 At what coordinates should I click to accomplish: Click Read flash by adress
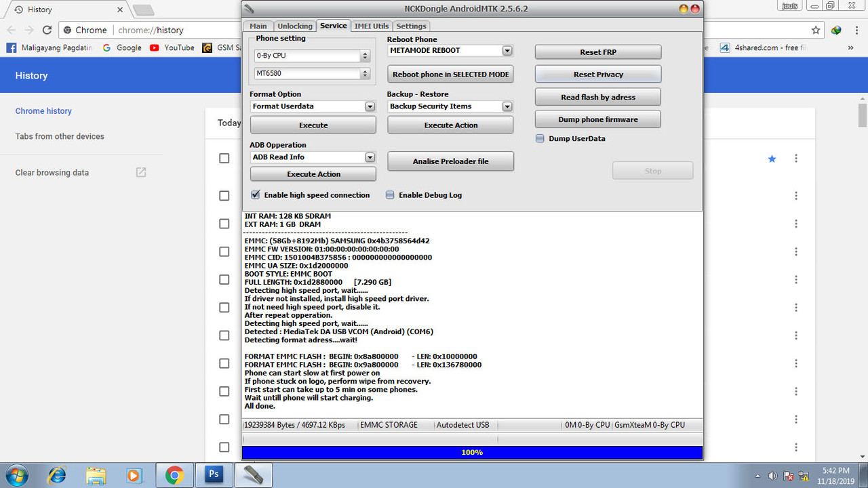(598, 98)
